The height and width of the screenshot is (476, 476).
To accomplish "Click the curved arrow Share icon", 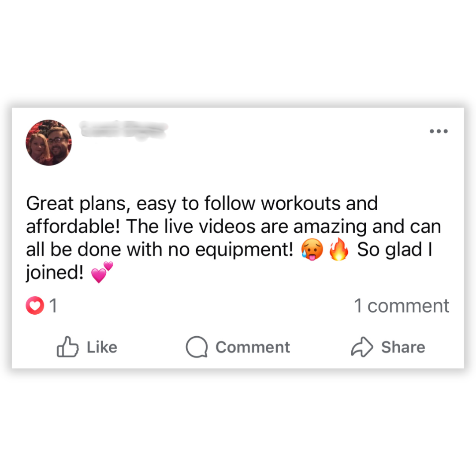I will [x=362, y=347].
